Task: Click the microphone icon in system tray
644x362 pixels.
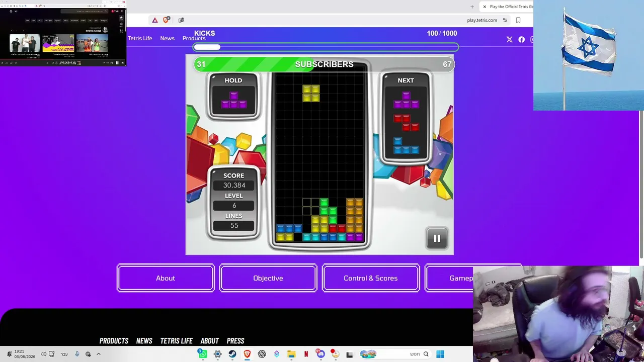Action: pos(77,354)
